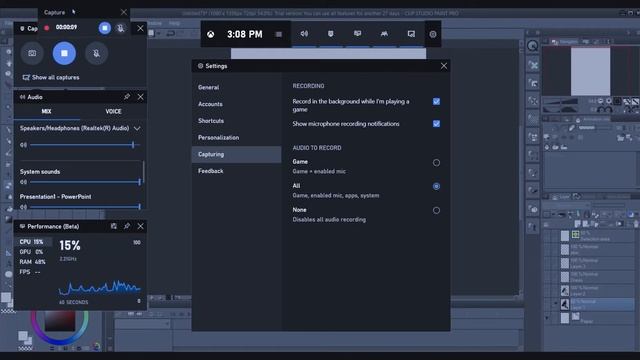Adjust the Speakers/Headphones volume slider
640x360 pixels.
click(85, 145)
